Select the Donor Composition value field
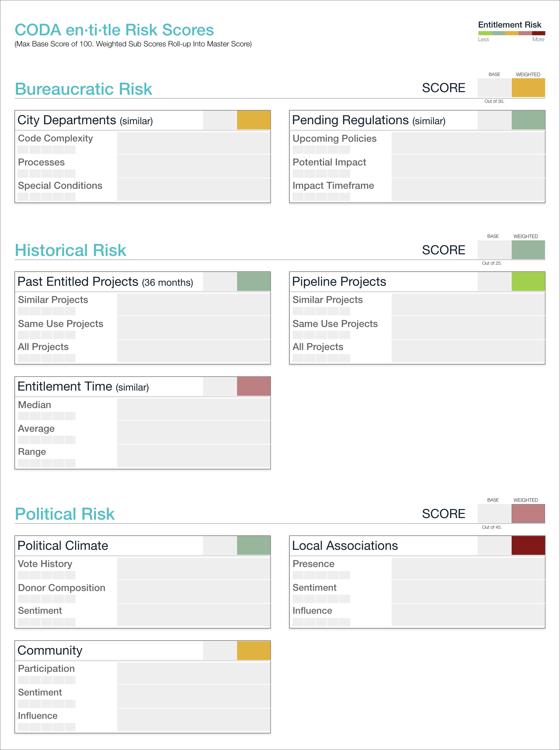The height and width of the screenshot is (750, 560). tap(194, 592)
